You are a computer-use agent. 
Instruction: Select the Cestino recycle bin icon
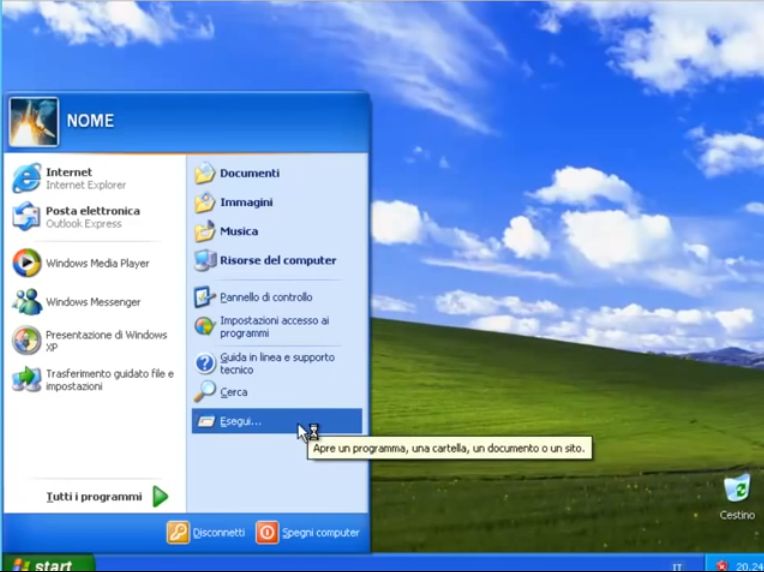click(737, 488)
